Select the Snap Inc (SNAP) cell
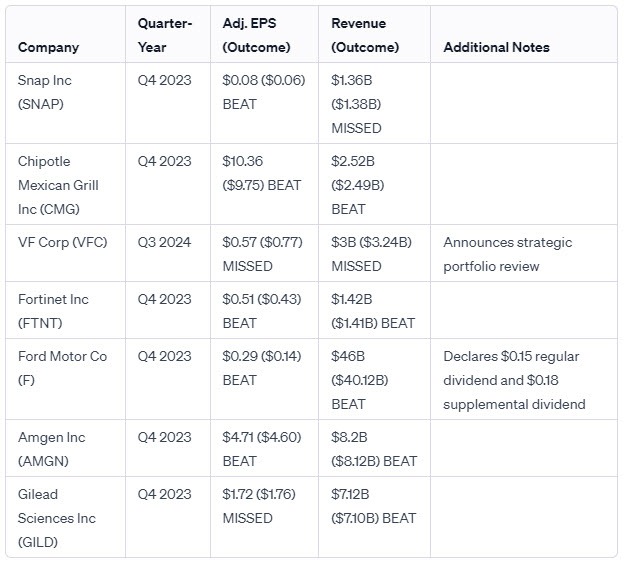This screenshot has width=627, height=570. click(45, 90)
